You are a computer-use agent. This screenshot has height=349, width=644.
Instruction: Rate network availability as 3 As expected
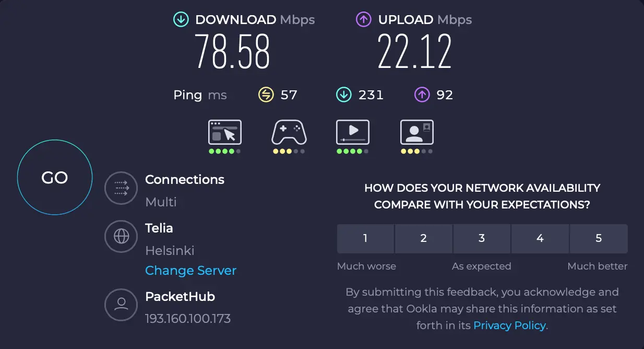[482, 238]
